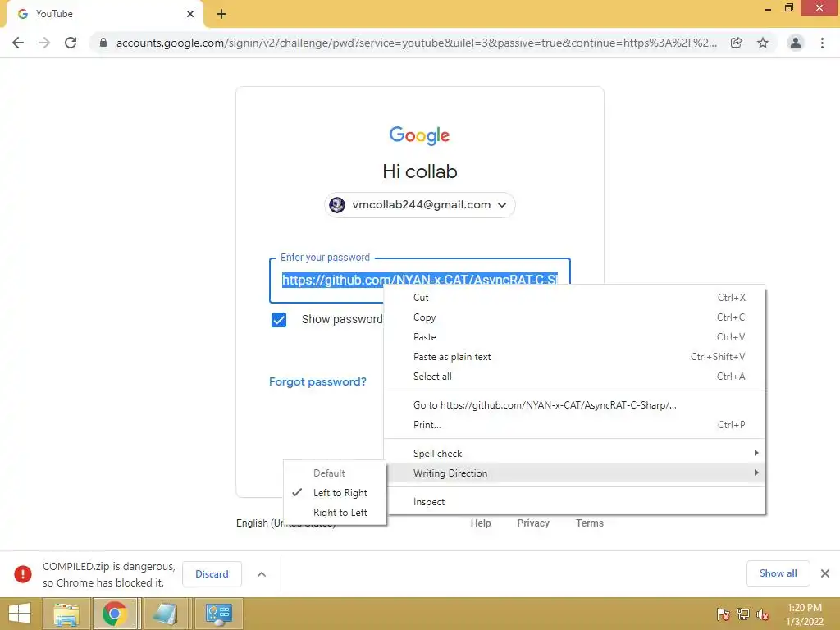Image resolution: width=840 pixels, height=630 pixels.
Task: Expand download options caret next to Discard
Action: (x=262, y=574)
